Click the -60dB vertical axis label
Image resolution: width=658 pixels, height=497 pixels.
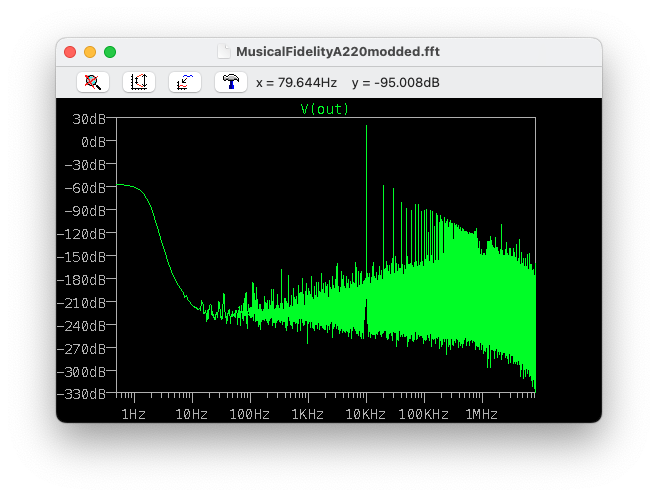tap(85, 188)
